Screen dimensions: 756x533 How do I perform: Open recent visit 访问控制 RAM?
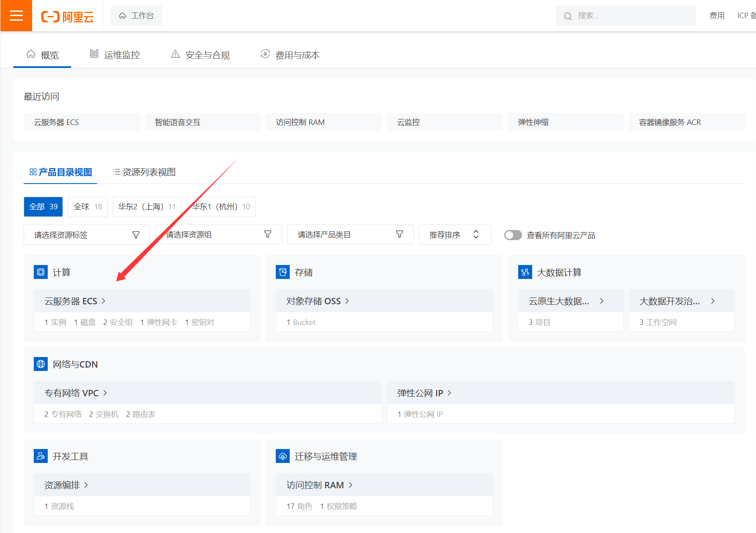click(x=324, y=122)
